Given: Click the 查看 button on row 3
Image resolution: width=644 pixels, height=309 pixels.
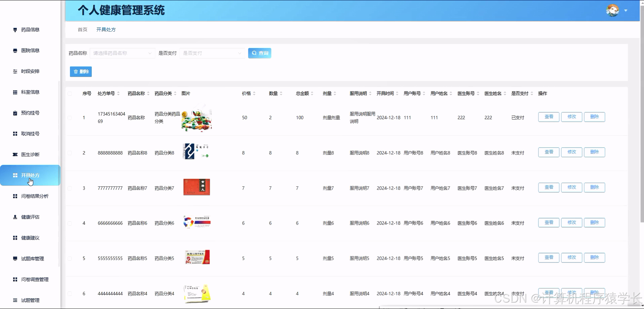Looking at the screenshot, I should click(548, 187).
